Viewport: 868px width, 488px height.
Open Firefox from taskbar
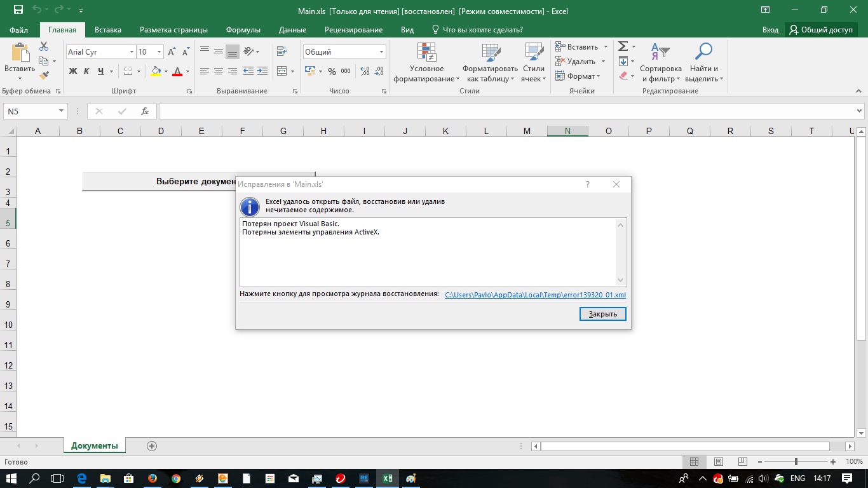point(152,478)
